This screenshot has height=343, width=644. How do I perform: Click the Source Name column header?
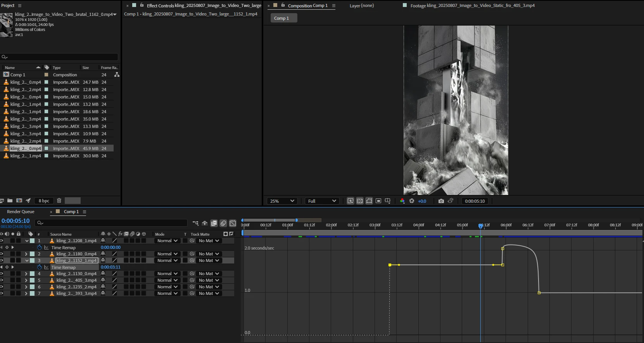click(61, 234)
